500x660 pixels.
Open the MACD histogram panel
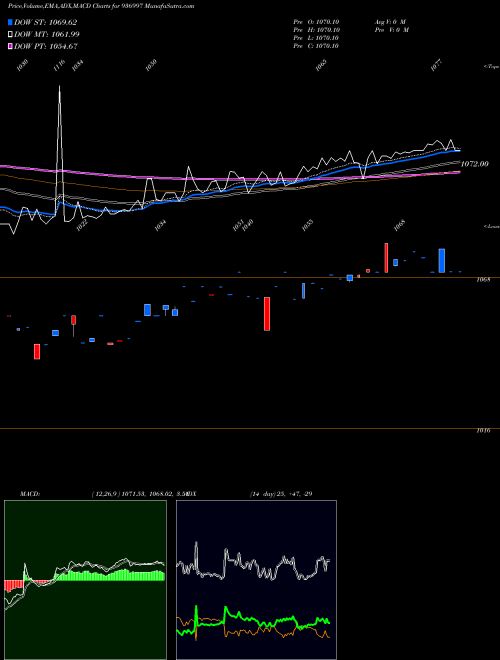[x=85, y=580]
